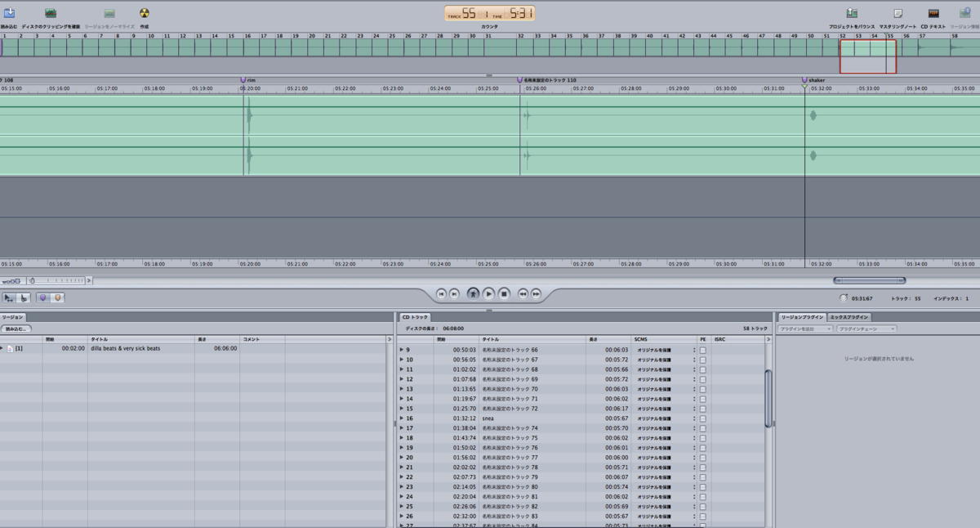Click the CD track list vertical scrollbar
This screenshot has width=980, height=528.
pyautogui.click(x=768, y=398)
